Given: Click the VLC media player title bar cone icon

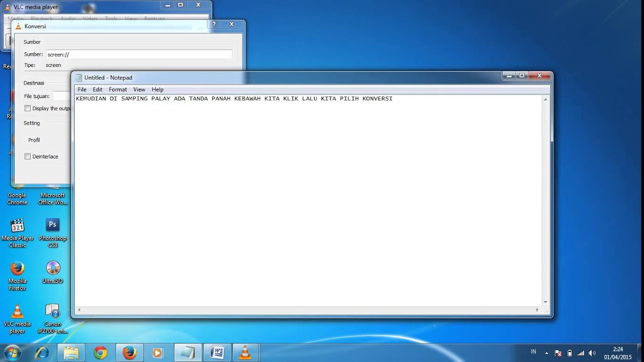Looking at the screenshot, I should [7, 7].
